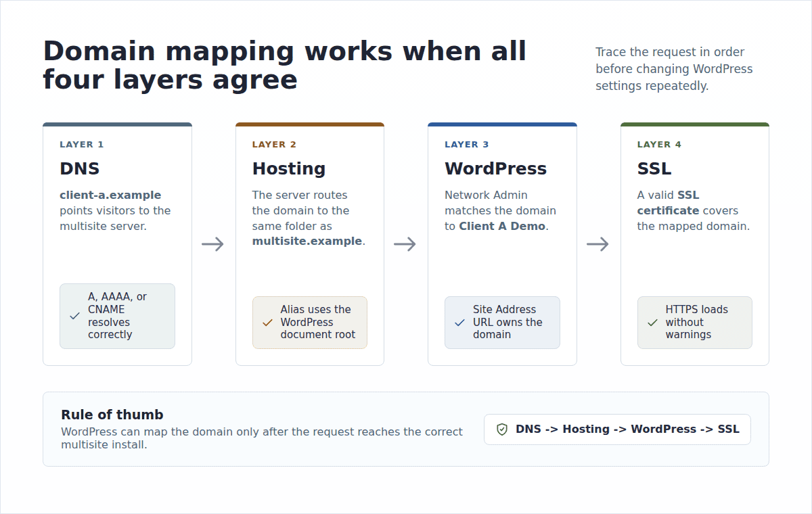Image resolution: width=812 pixels, height=514 pixels.
Task: Click the 'HTTPS loads without warnings' note
Action: click(695, 323)
